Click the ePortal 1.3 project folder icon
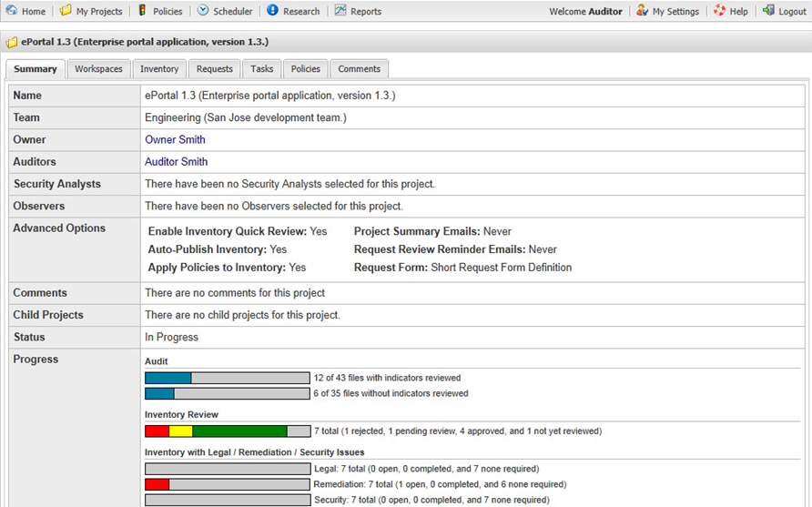812x507 pixels. (13, 42)
